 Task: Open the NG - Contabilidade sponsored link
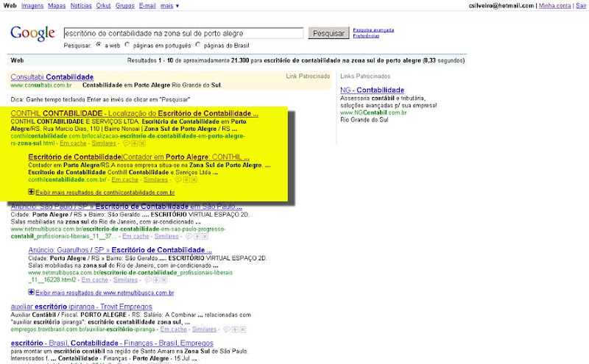tap(372, 90)
